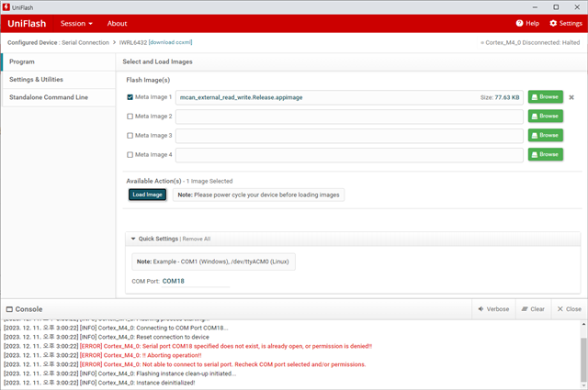This screenshot has width=588, height=390.
Task: Browse for Meta Image 4 file
Action: [545, 154]
